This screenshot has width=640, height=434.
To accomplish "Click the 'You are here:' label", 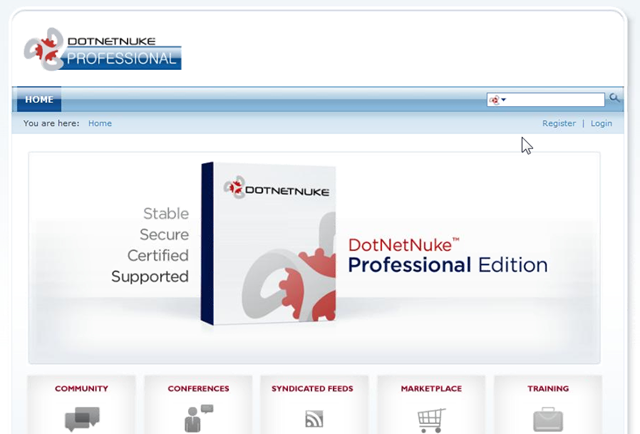I will coord(51,123).
